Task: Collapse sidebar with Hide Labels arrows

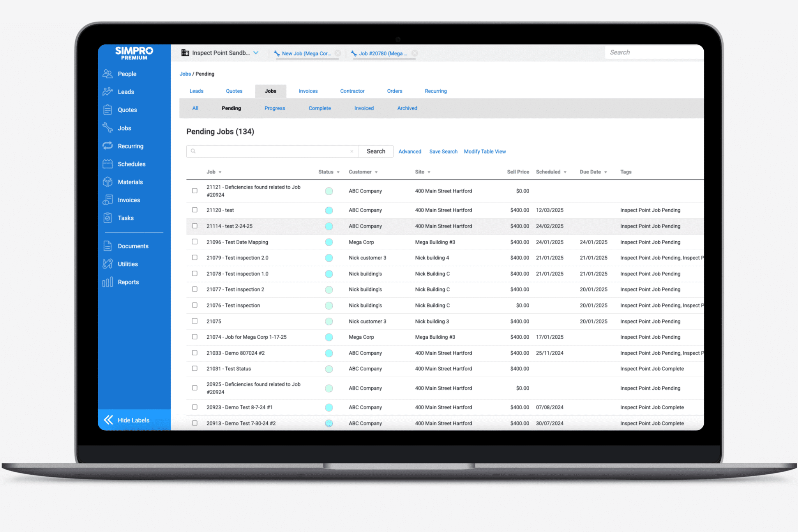Action: tap(108, 420)
